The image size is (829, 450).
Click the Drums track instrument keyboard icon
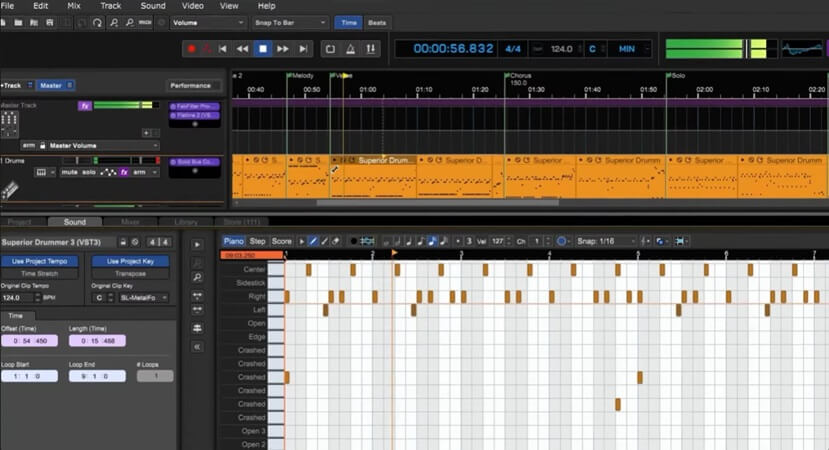click(x=41, y=172)
